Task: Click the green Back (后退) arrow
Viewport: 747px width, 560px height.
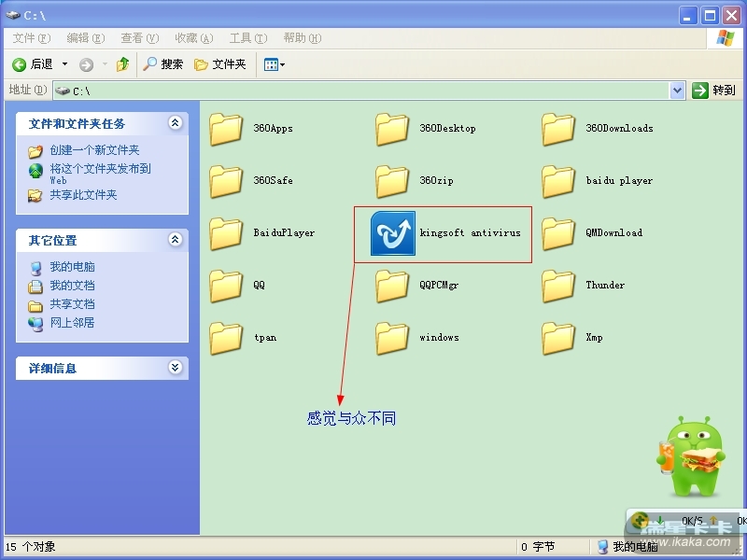Action: (19, 64)
